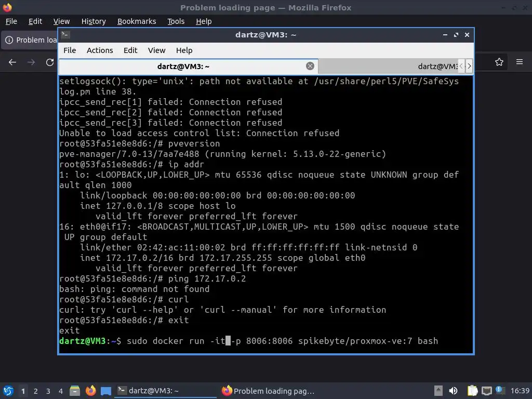Open the terminal Help menu
This screenshot has width=532, height=399.
184,50
